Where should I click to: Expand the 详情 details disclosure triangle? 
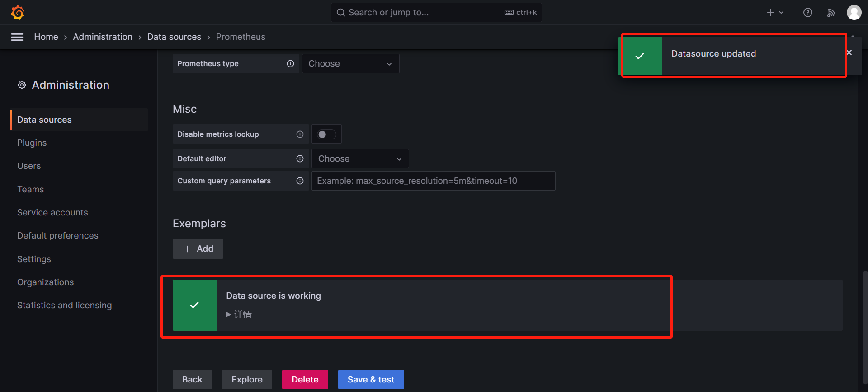pos(229,315)
